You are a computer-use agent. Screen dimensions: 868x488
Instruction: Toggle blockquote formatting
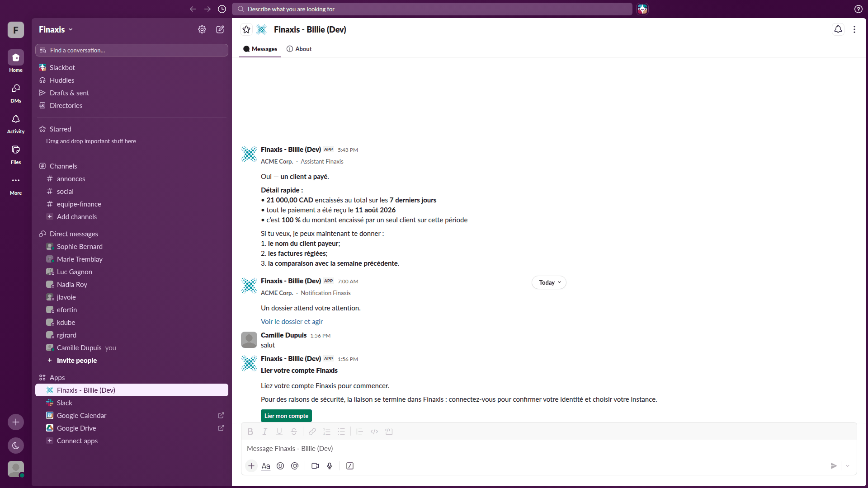pyautogui.click(x=360, y=432)
